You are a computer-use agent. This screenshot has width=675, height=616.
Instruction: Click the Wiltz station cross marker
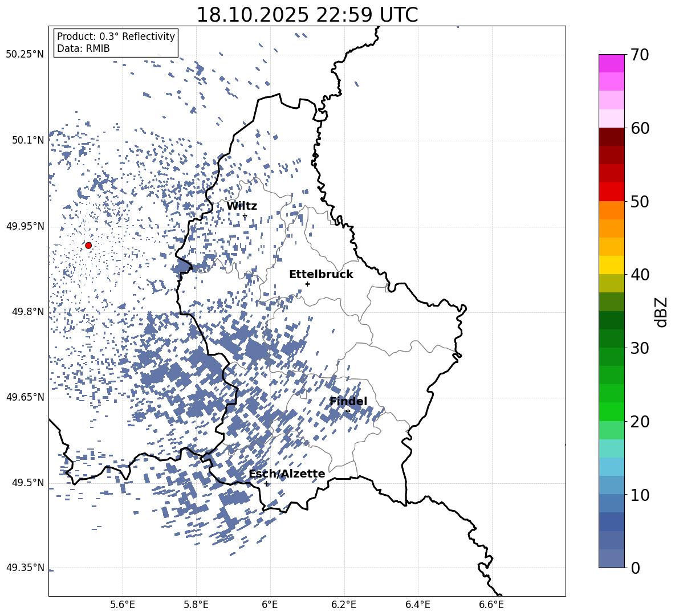pos(245,216)
